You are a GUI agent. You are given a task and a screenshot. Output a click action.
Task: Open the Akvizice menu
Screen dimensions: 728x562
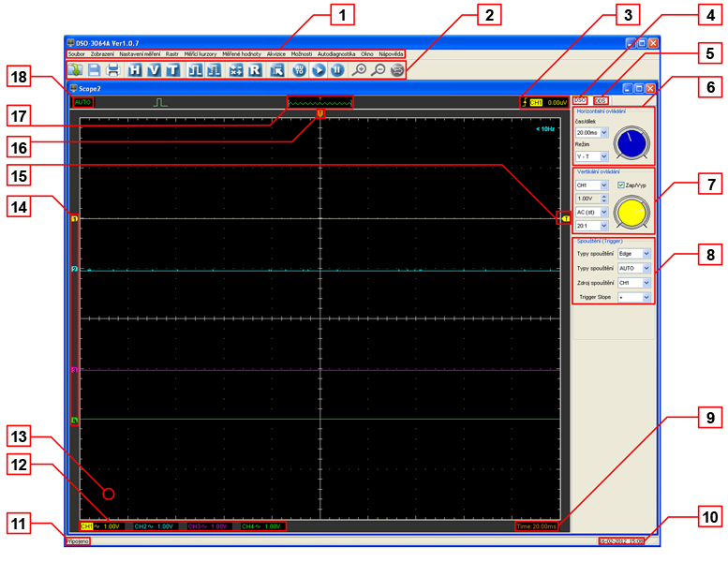[276, 53]
